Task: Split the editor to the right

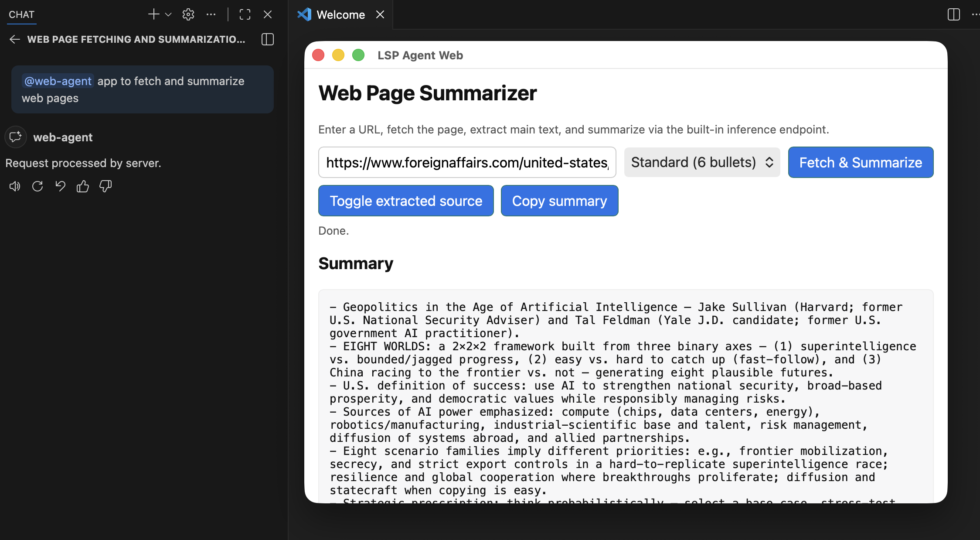Action: point(953,14)
